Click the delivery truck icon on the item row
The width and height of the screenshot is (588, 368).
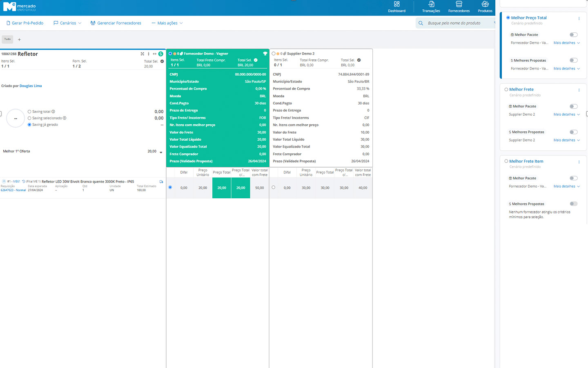(161, 182)
